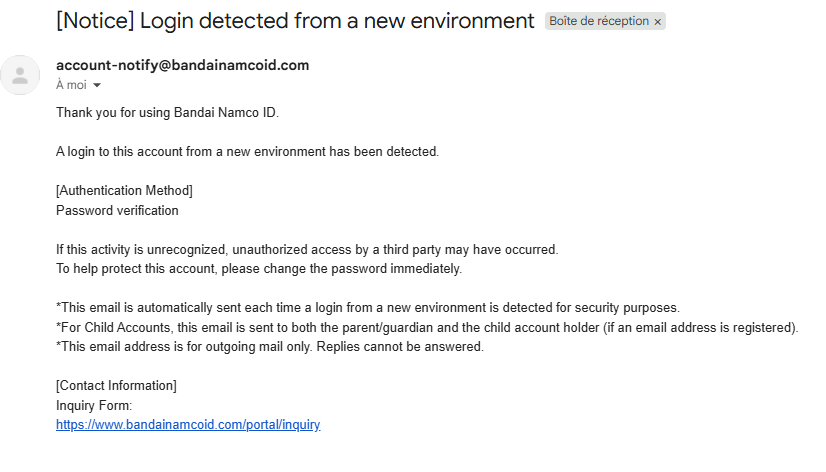Click the automatically sent security note
This screenshot has height=472, width=826.
(x=368, y=308)
